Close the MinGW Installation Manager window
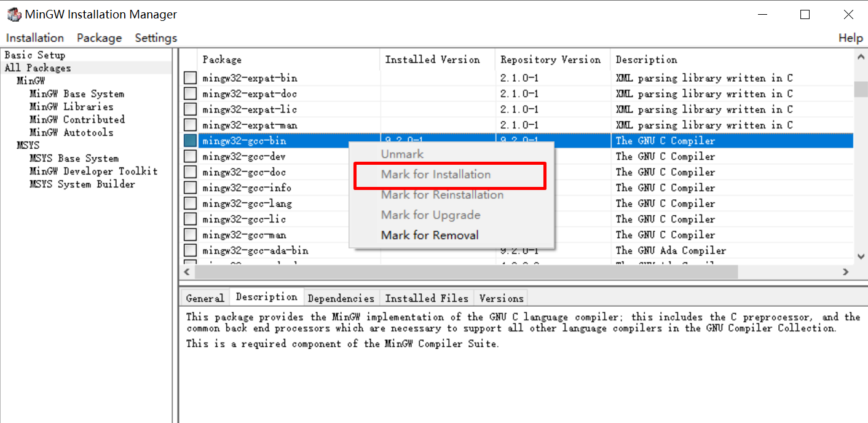Image resolution: width=868 pixels, height=423 pixels. (x=848, y=15)
